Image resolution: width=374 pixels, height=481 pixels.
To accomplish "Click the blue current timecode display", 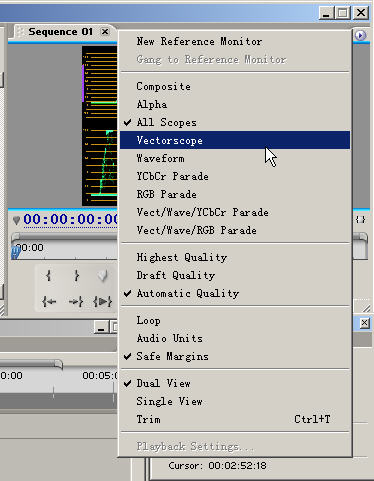I will click(x=71, y=220).
